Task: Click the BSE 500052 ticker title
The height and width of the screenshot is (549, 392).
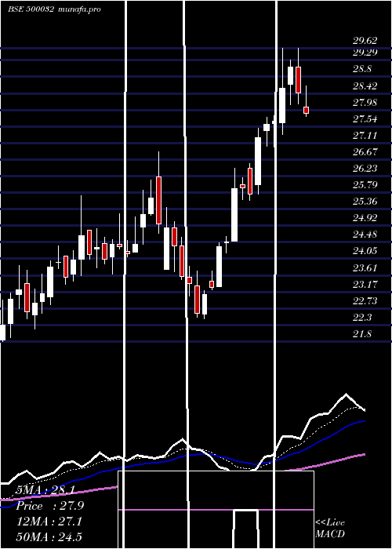Action: pyautogui.click(x=31, y=9)
